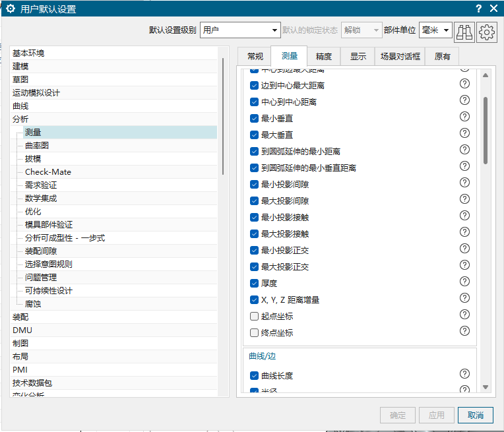Select 基本环境 in category tree
The width and height of the screenshot is (504, 432).
pyautogui.click(x=114, y=53)
